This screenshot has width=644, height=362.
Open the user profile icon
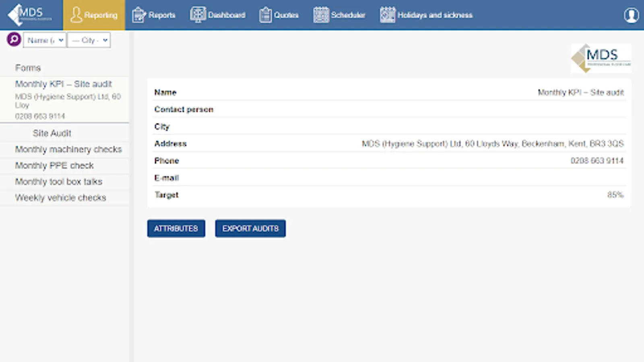coord(631,15)
